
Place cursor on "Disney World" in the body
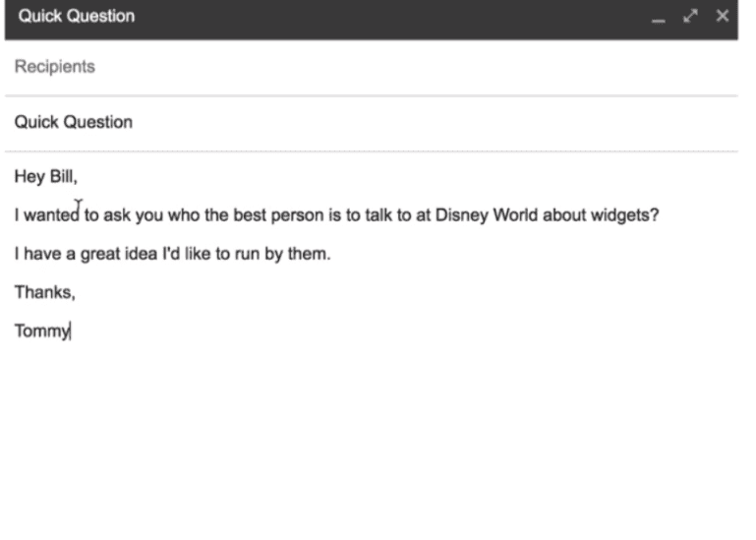click(486, 215)
